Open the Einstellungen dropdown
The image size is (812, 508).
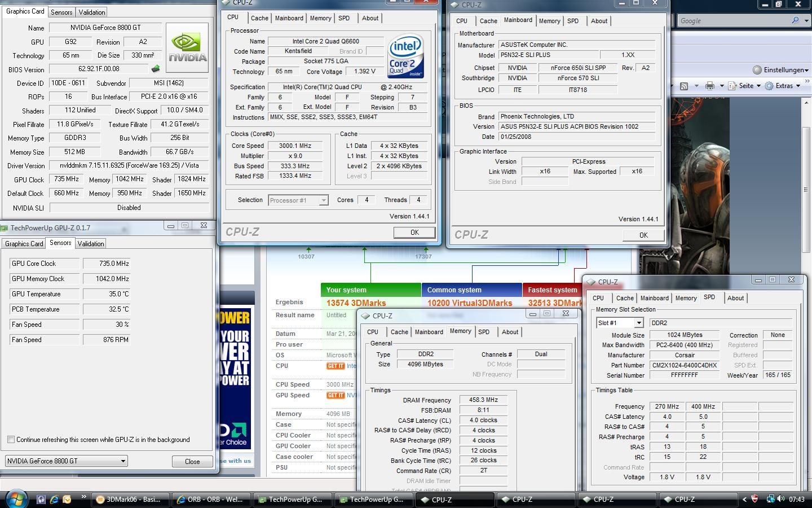pos(780,70)
